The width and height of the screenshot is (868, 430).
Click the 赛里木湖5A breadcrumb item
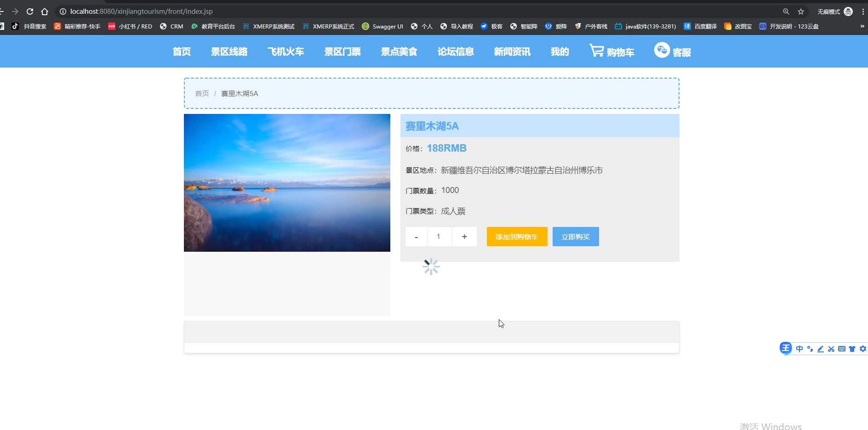coord(240,94)
